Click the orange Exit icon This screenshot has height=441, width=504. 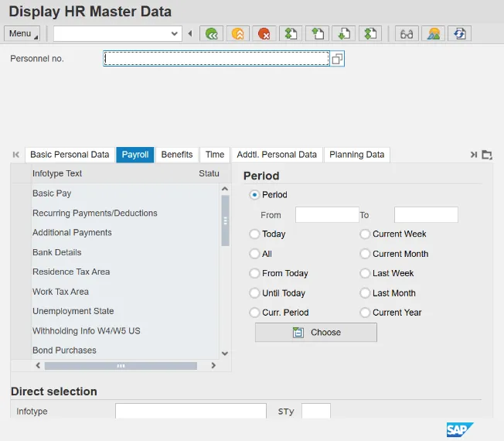tap(237, 33)
